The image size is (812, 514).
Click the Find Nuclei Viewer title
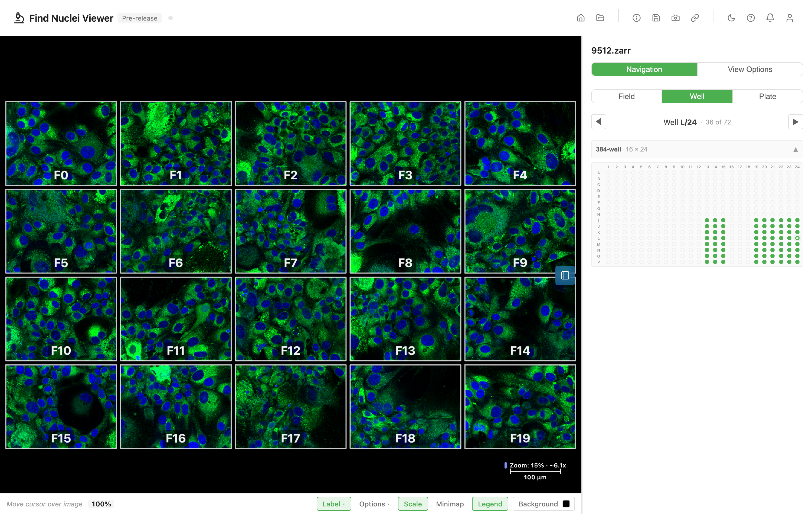[x=71, y=18]
